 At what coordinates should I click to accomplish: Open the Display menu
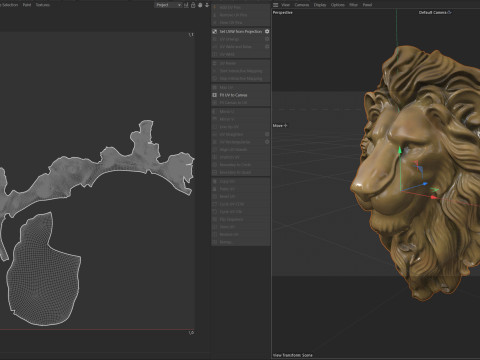[320, 5]
